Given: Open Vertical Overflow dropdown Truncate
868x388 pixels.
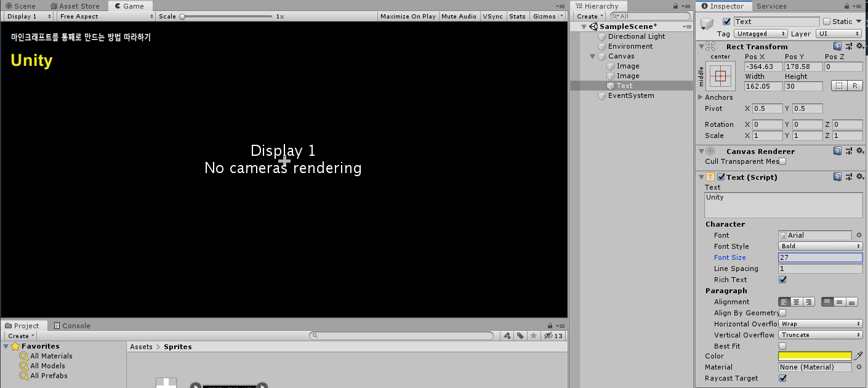Looking at the screenshot, I should click(x=821, y=335).
